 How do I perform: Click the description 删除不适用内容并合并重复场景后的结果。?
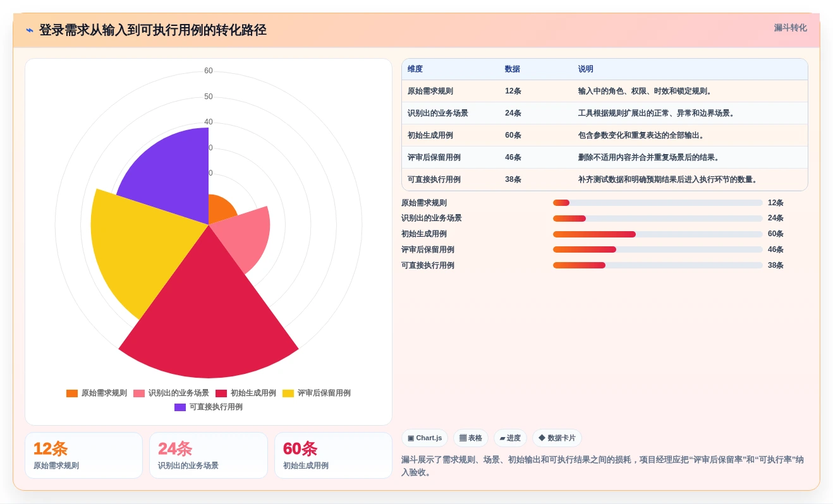click(x=649, y=157)
